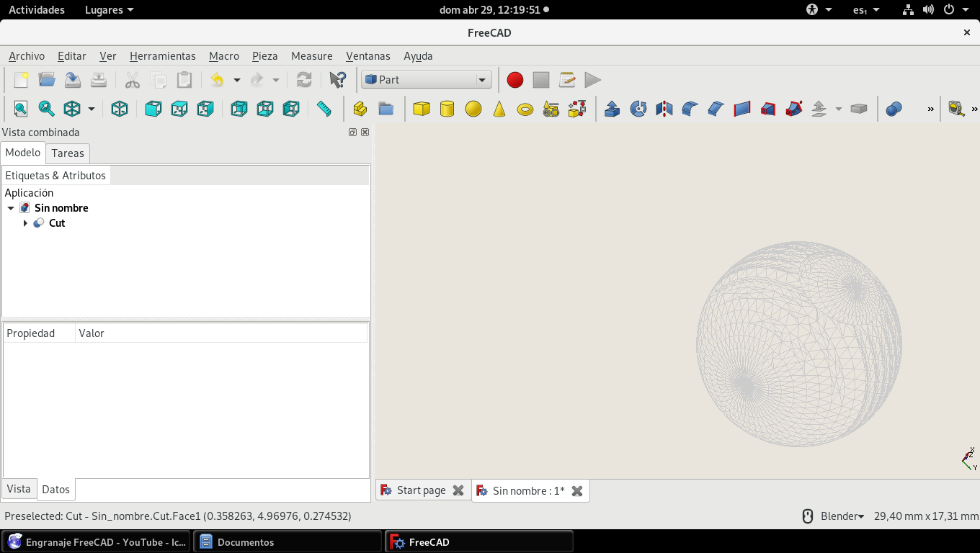This screenshot has width=980, height=553.
Task: Create a new Part container
Action: [360, 109]
